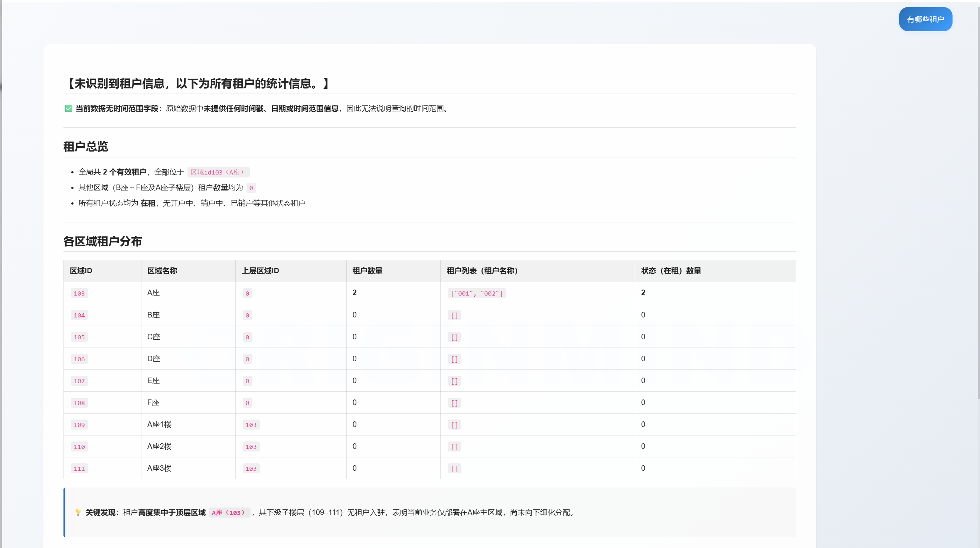Click the A座（103） tag in 关键发现

pos(229,513)
